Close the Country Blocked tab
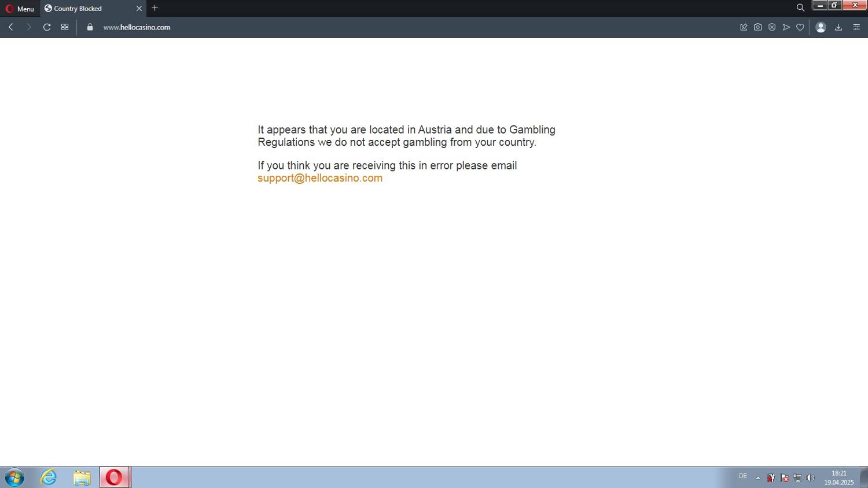868x488 pixels. (139, 9)
